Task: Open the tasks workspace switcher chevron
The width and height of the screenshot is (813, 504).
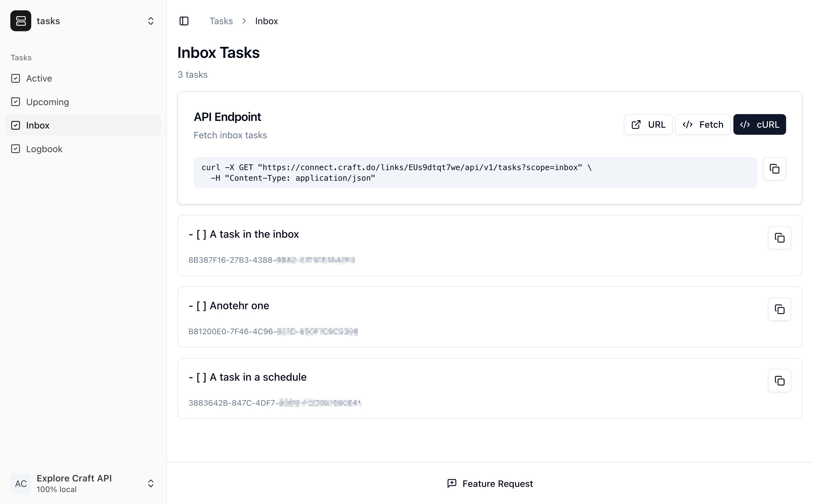Action: click(x=151, y=21)
